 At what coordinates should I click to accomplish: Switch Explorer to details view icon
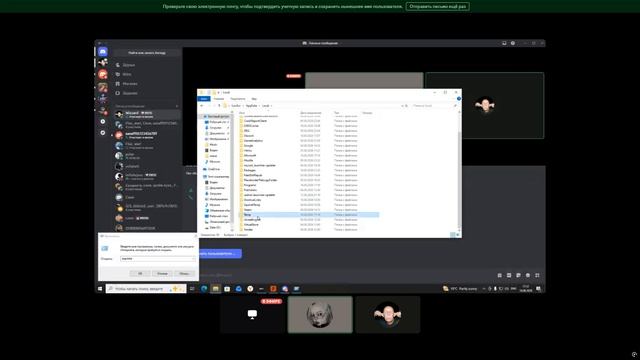452,235
